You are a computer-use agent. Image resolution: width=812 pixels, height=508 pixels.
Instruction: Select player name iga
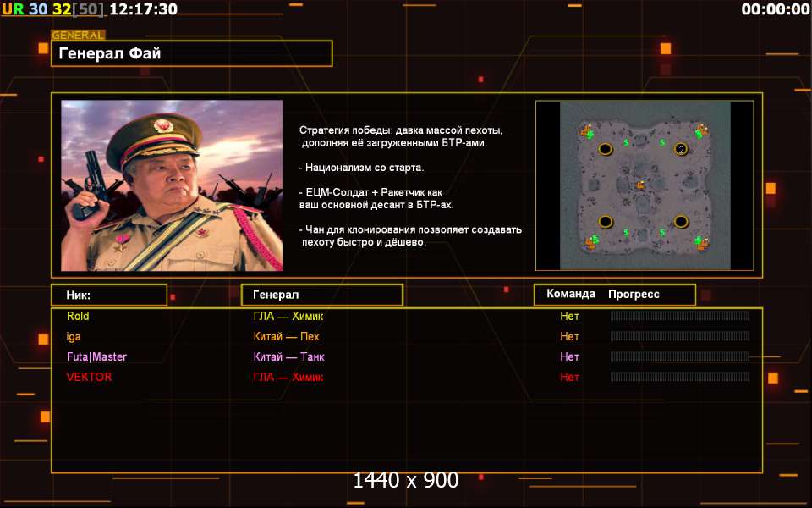tap(74, 337)
